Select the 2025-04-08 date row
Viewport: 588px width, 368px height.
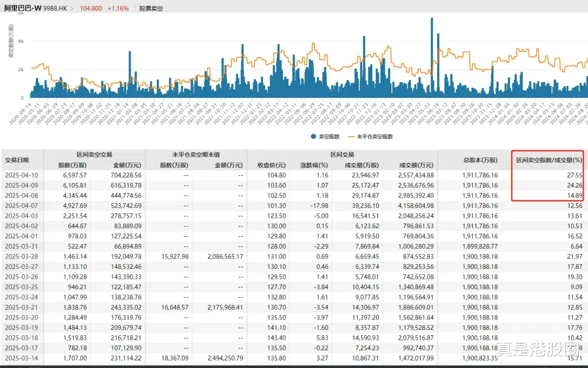click(x=22, y=195)
